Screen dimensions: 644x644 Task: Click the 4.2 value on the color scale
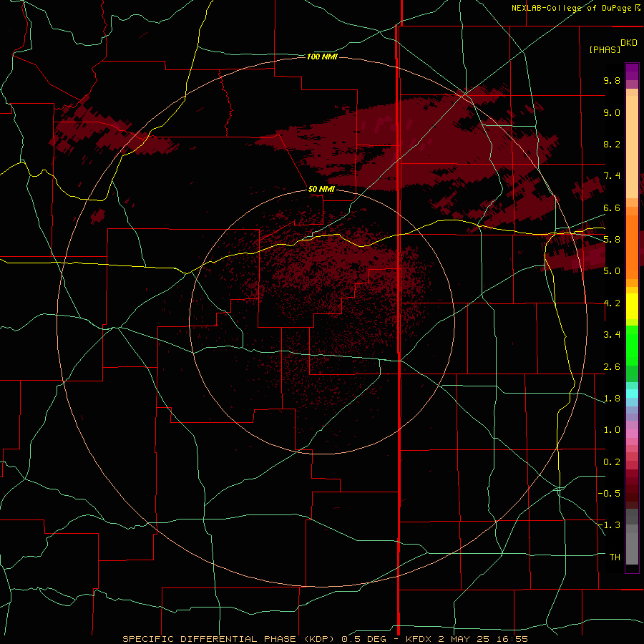[x=612, y=303]
